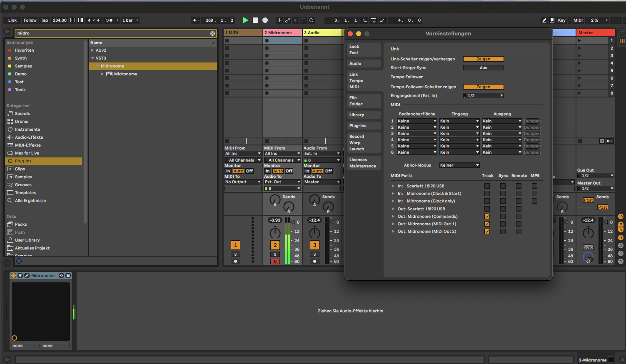Toggle the metronome icon in top bar
The height and width of the screenshot is (364, 626).
pyautogui.click(x=109, y=20)
